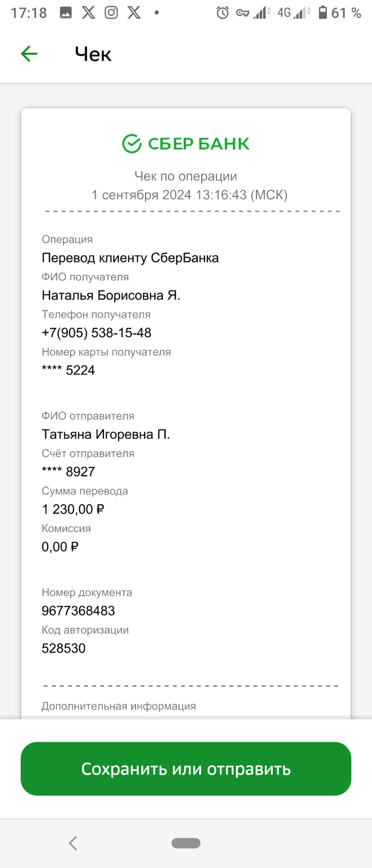
Task: Tap the home pill navigation button
Action: (186, 843)
